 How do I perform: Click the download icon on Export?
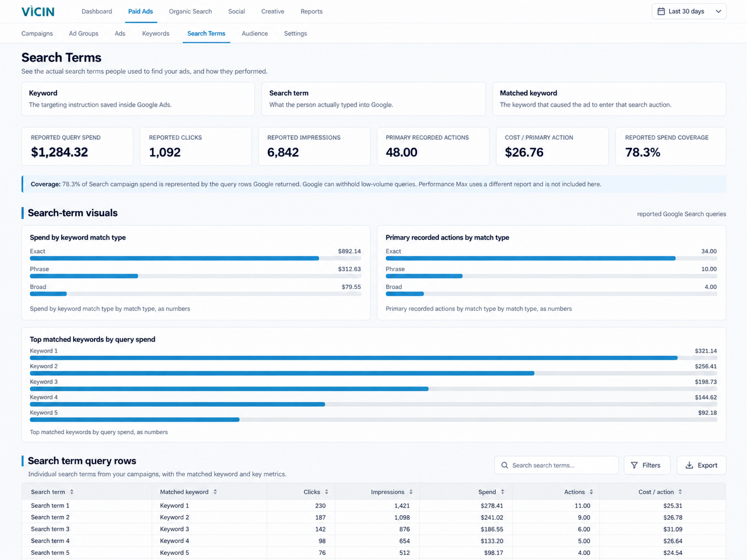pos(689,465)
